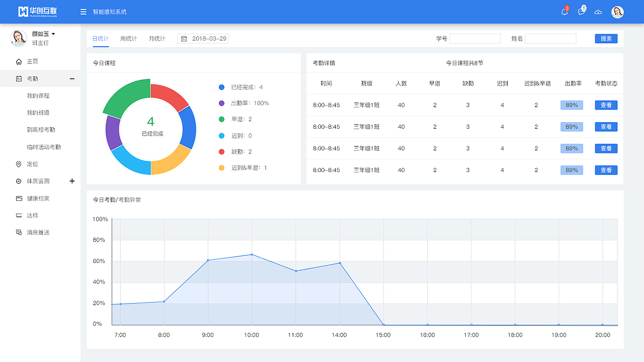
Task: Expand the 颜如玉 user dropdown arrow
Action: (x=53, y=34)
